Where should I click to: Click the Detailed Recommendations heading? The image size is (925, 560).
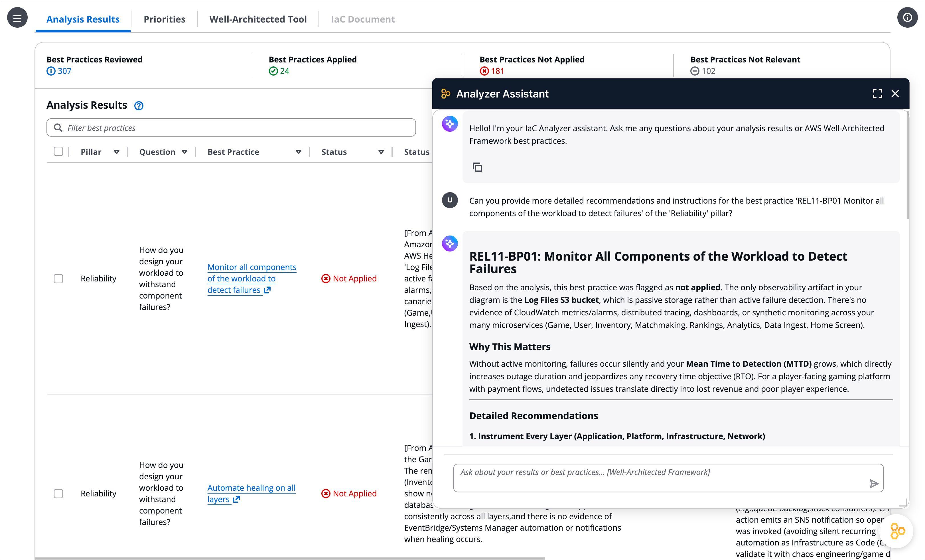click(534, 415)
